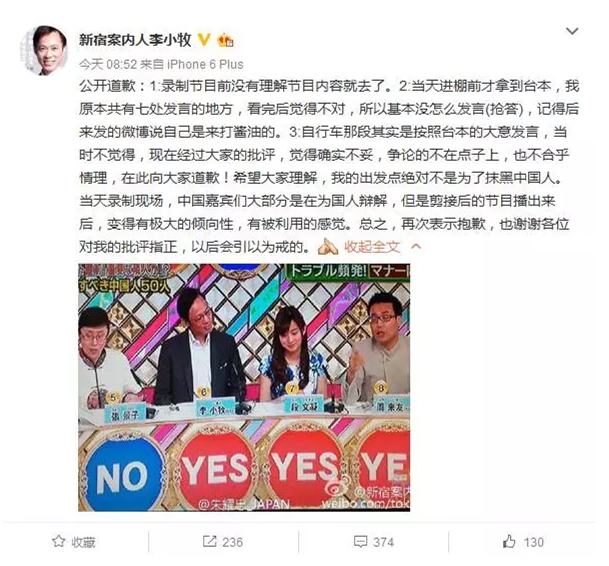Click 收起全文 to collapse text
The height and width of the screenshot is (566, 609).
pyautogui.click(x=372, y=247)
